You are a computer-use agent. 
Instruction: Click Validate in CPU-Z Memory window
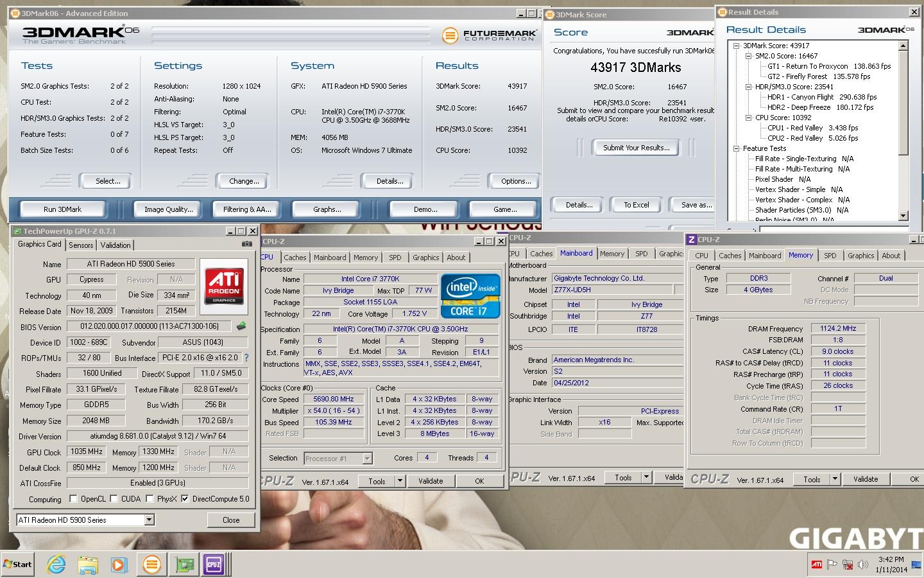[x=866, y=479]
